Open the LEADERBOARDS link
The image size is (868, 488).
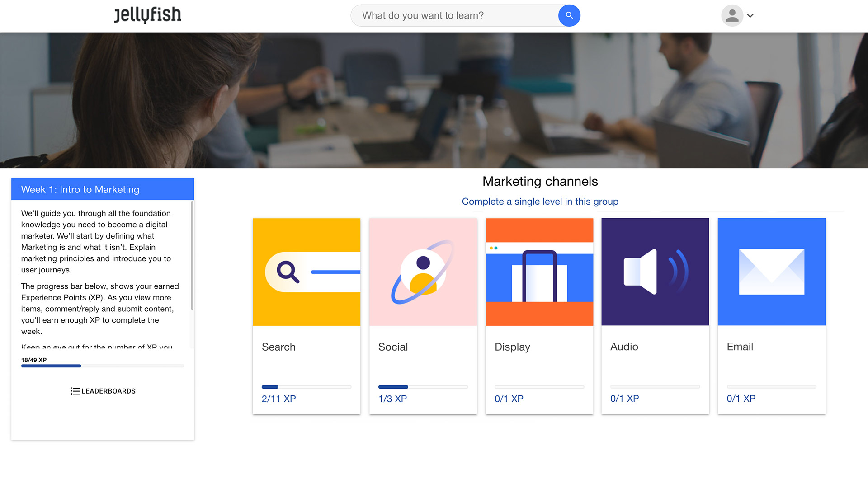coord(108,391)
